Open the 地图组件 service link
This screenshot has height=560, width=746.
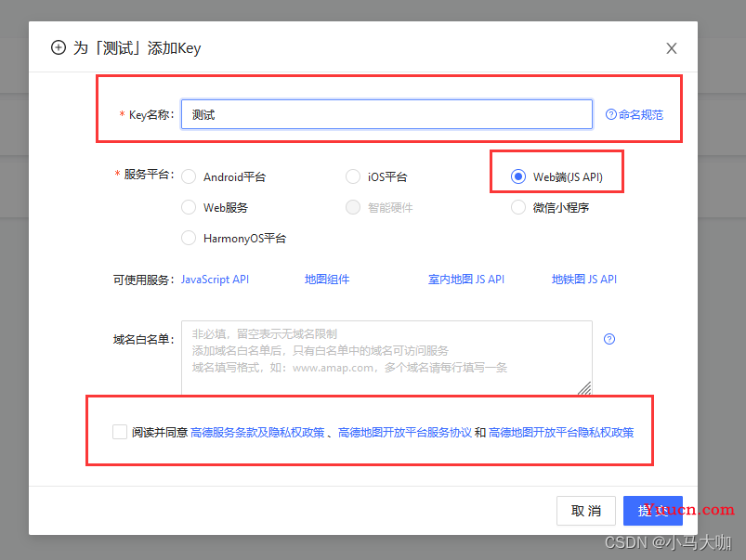(327, 280)
